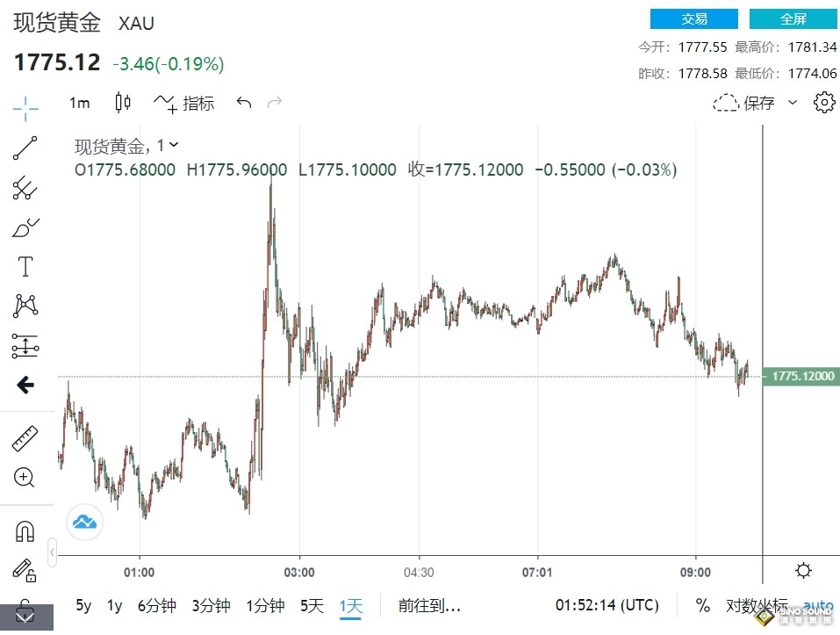840x635 pixels.
Task: Click the 交易 button
Action: [693, 18]
